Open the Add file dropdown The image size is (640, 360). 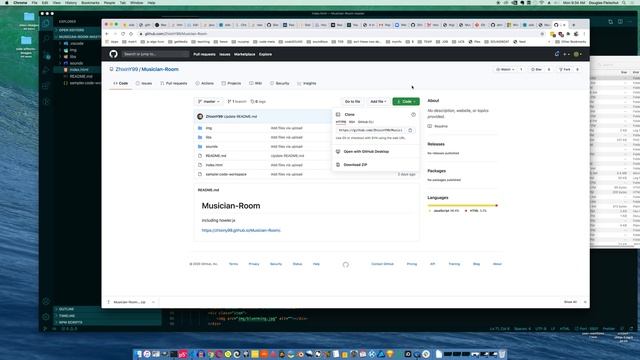378,102
